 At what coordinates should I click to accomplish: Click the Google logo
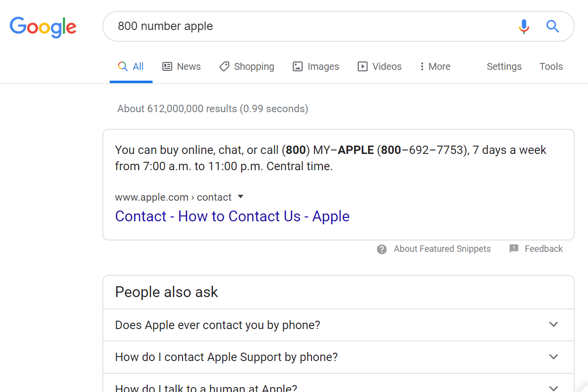pyautogui.click(x=43, y=28)
